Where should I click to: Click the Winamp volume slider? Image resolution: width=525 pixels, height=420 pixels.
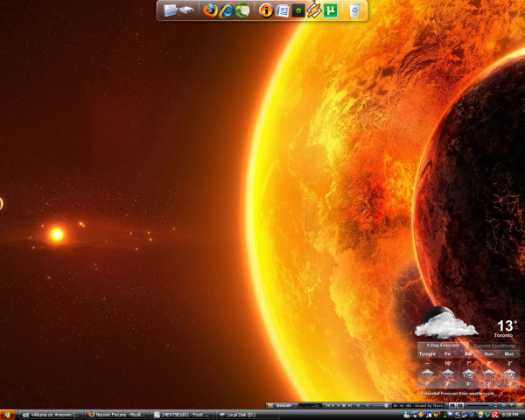[380, 406]
